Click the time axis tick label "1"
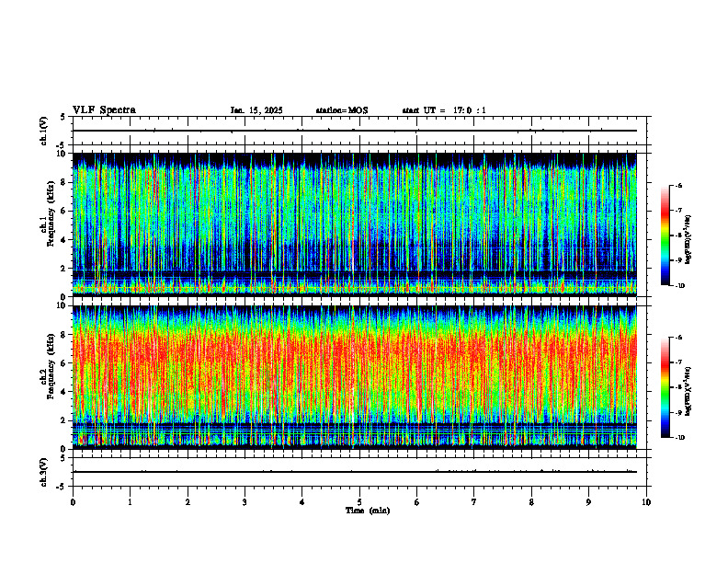Viewport: 728px width, 563px height. [130, 502]
